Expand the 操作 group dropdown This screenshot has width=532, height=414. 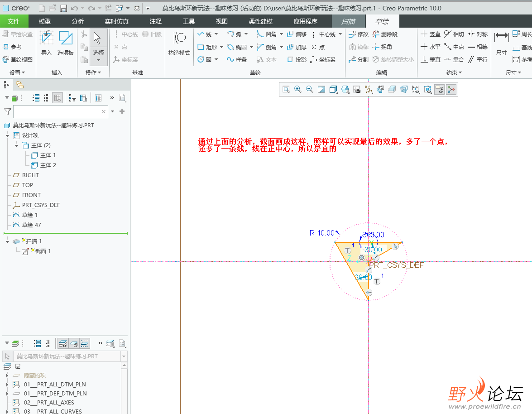coord(93,72)
